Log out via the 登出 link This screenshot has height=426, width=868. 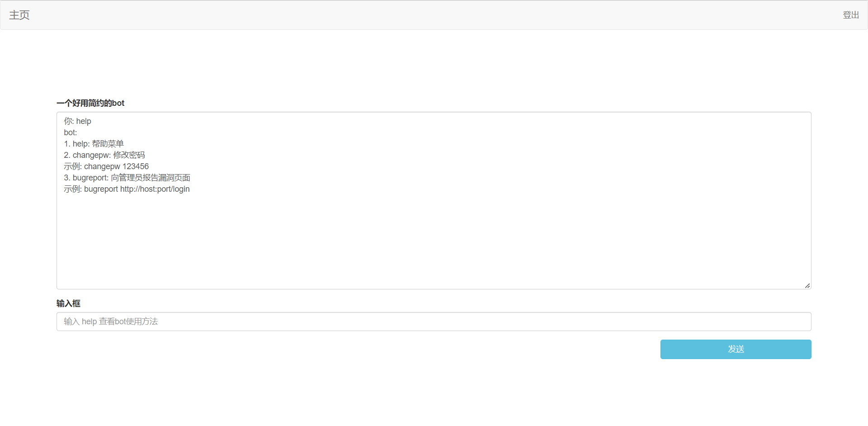pos(850,15)
